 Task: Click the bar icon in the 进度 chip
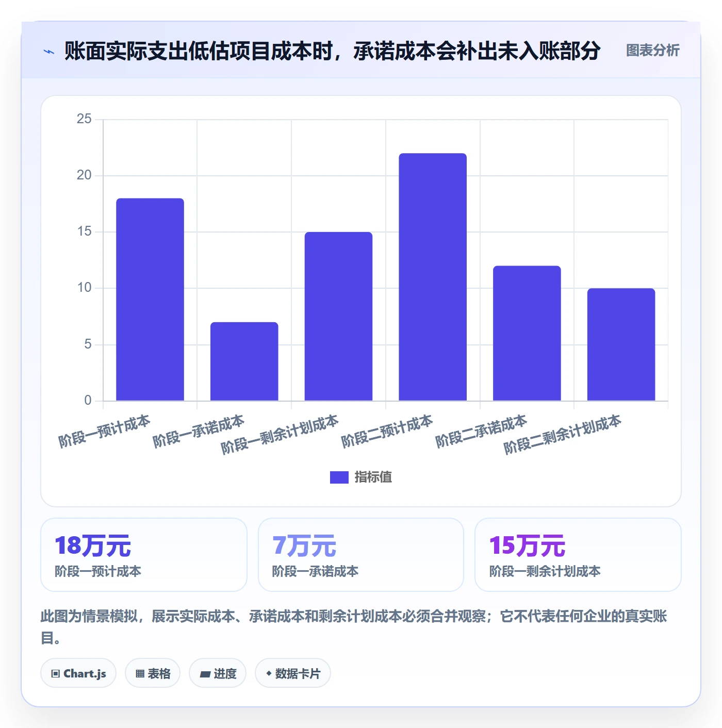point(205,674)
